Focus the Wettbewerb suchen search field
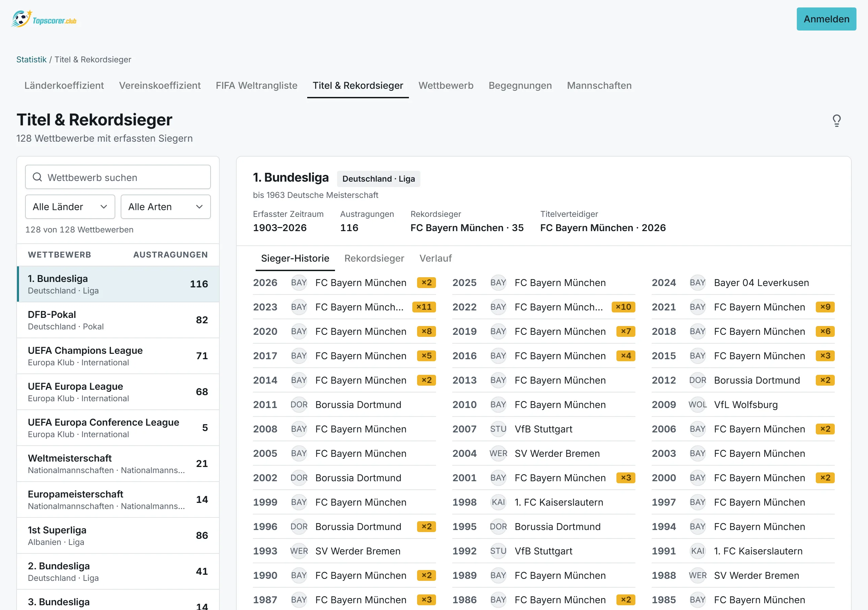This screenshot has height=610, width=868. tap(118, 177)
